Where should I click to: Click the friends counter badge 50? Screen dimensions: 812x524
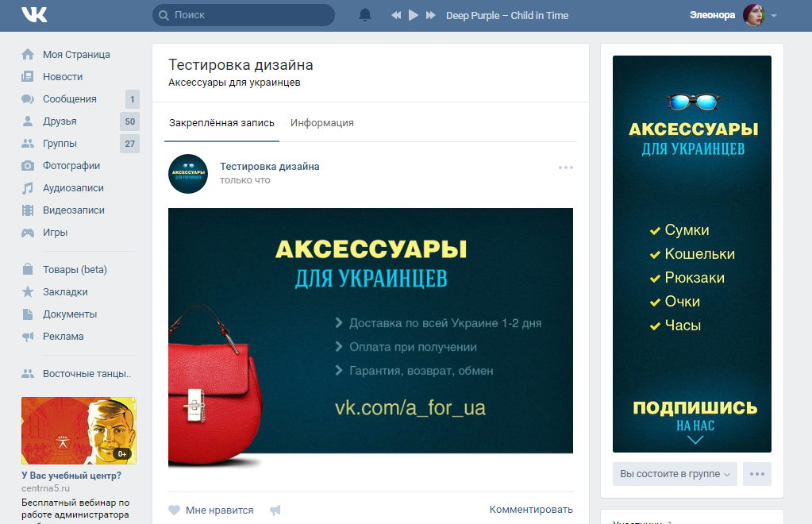click(129, 121)
